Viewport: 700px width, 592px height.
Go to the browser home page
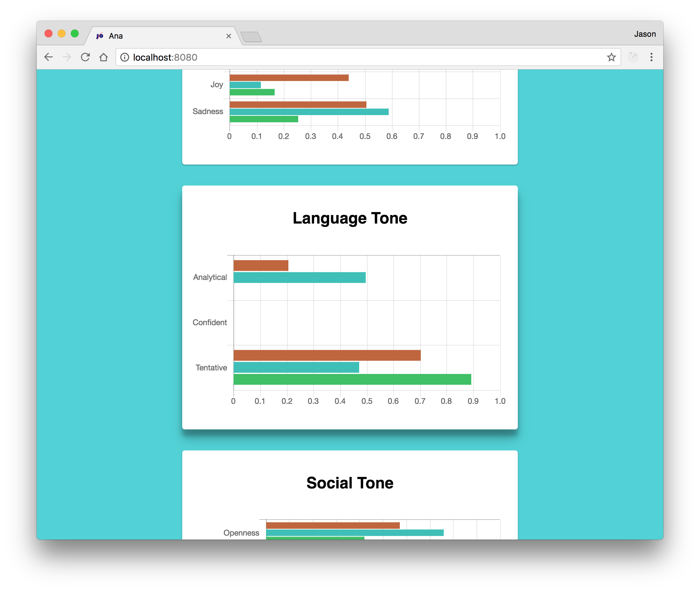point(103,57)
